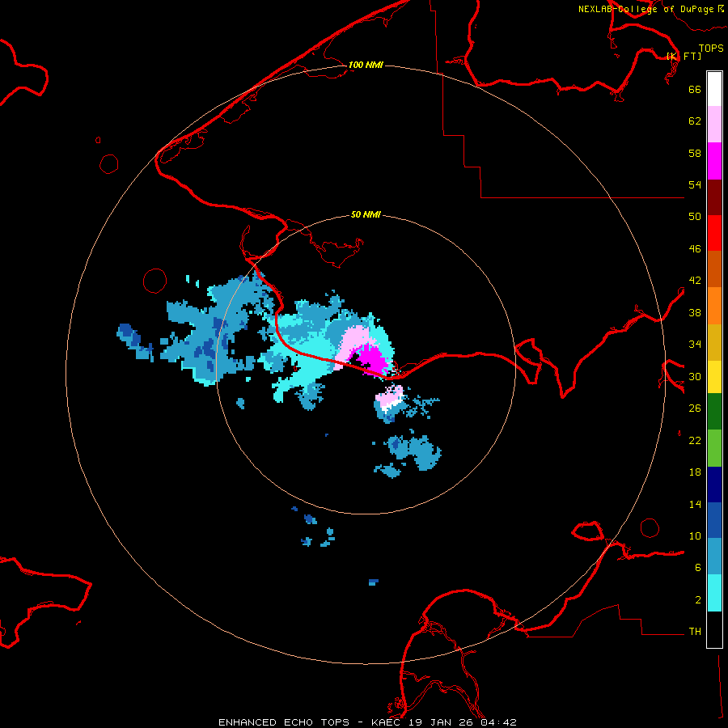Screen dimensions: 728x728
Task: Select legend value 30
Action: pos(695,376)
